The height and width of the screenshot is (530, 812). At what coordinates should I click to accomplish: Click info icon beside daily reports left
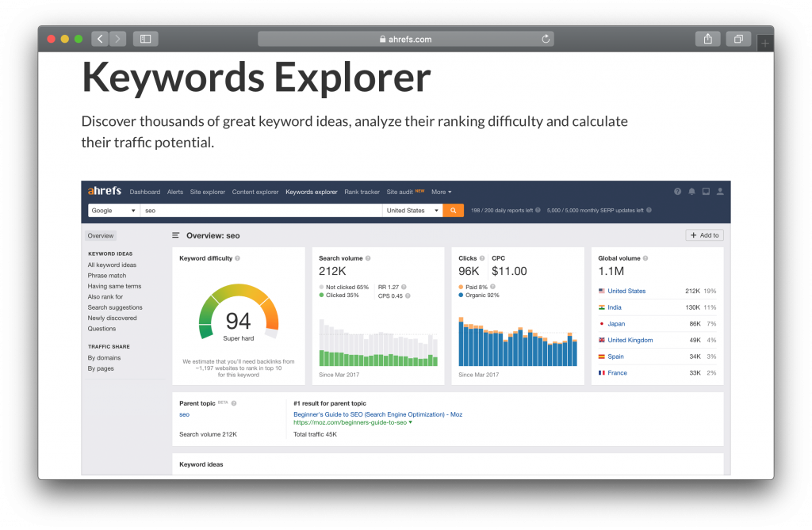coord(538,210)
